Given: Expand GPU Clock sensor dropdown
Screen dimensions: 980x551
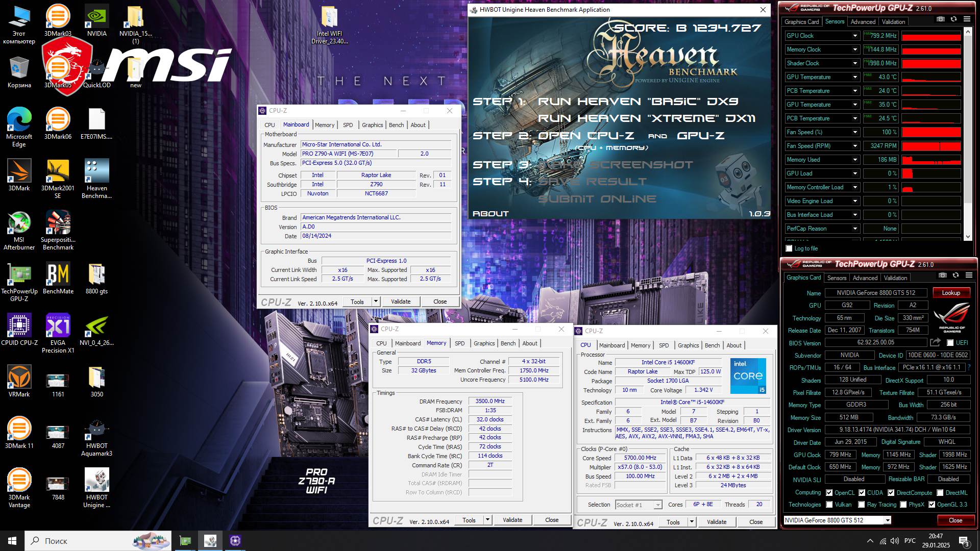Looking at the screenshot, I should pos(855,36).
